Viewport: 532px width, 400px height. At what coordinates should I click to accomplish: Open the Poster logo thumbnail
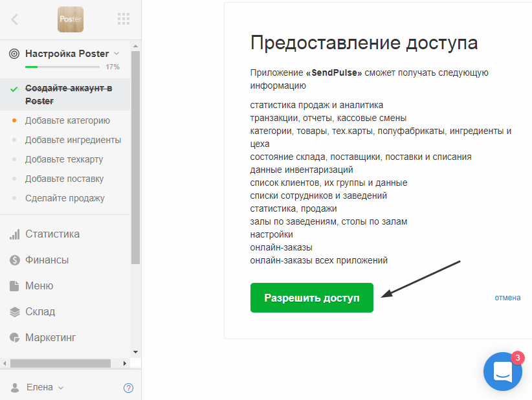71,19
